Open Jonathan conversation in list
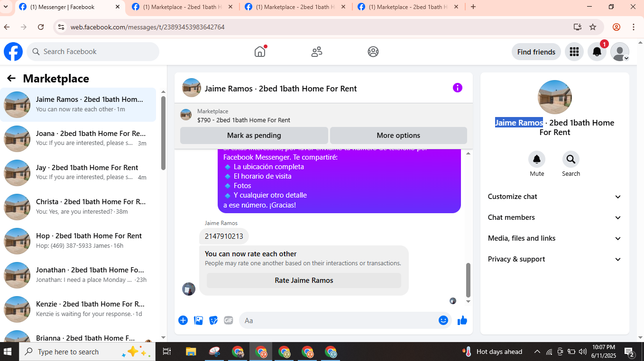Image resolution: width=644 pixels, height=361 pixels. tap(78, 275)
